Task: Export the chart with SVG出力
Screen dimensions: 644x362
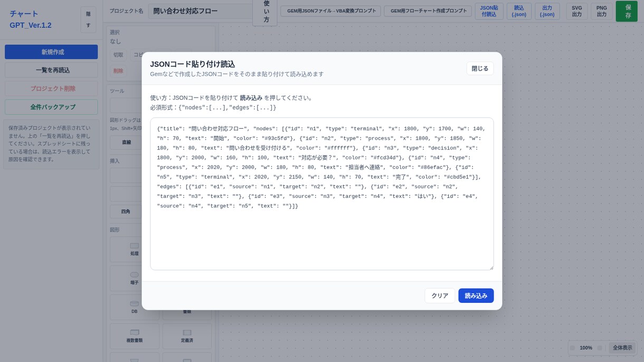Action: tap(577, 11)
